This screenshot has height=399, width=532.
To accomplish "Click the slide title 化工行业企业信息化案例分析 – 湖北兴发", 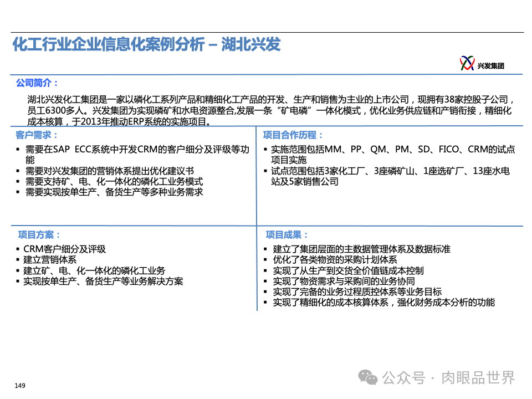I will click(146, 44).
